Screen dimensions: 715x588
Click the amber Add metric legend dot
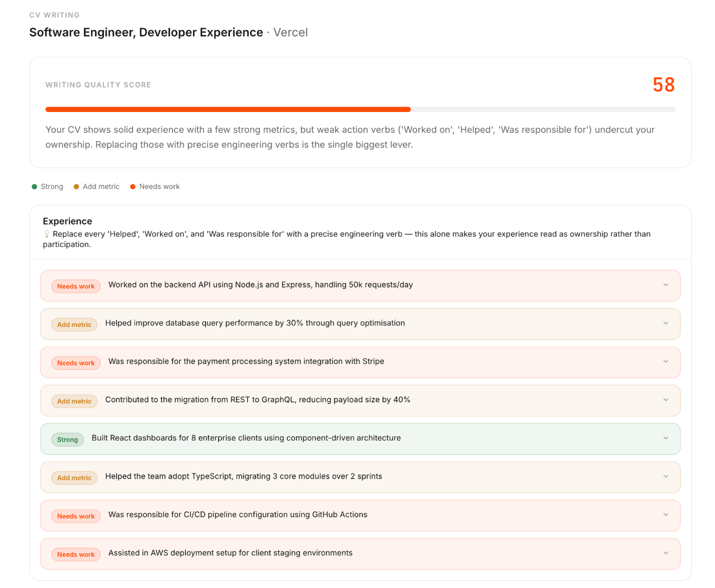pyautogui.click(x=76, y=186)
